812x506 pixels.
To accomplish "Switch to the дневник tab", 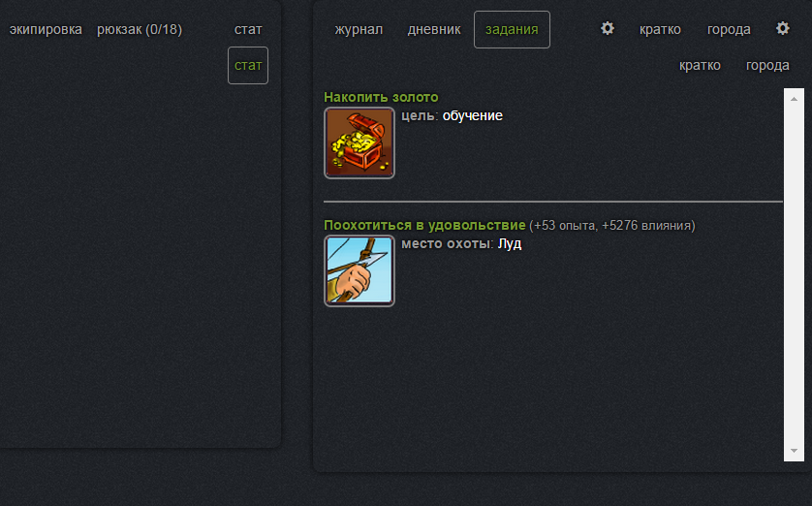I will point(434,29).
